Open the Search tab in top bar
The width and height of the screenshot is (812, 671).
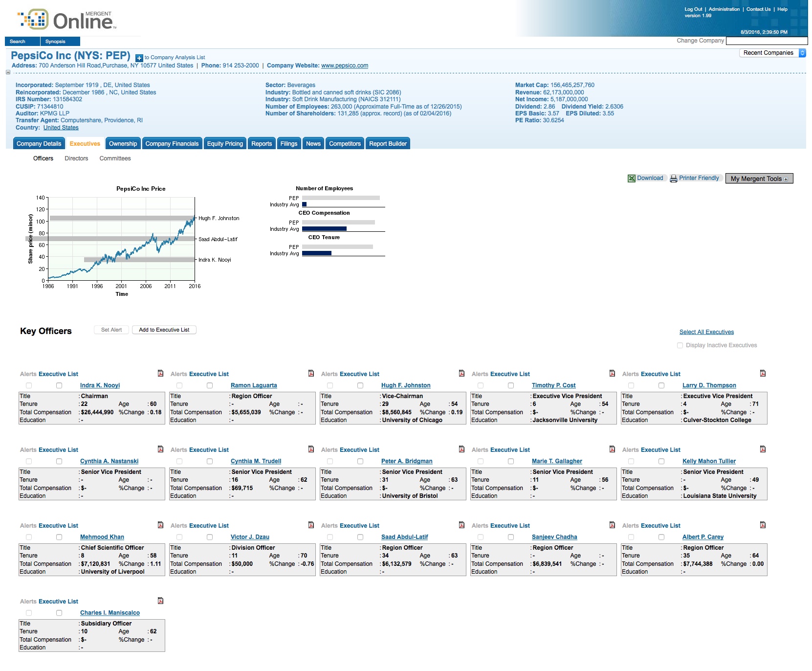click(22, 42)
